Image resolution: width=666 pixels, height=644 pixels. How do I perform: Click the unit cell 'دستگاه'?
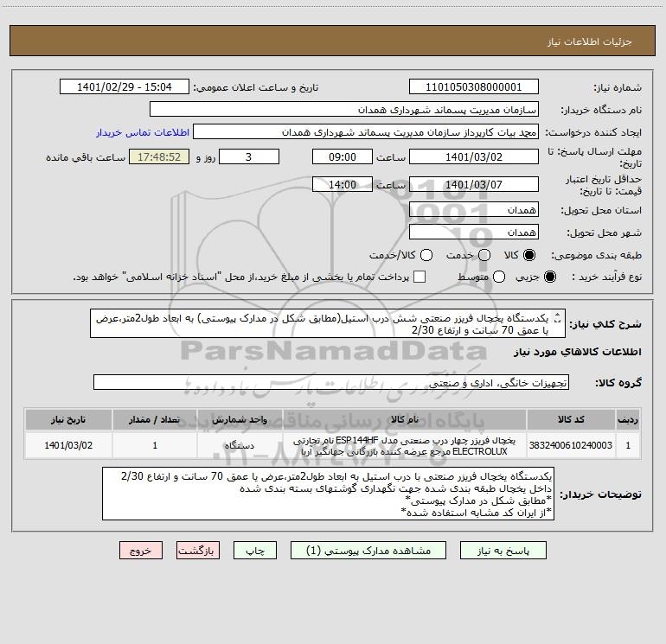pyautogui.click(x=240, y=445)
